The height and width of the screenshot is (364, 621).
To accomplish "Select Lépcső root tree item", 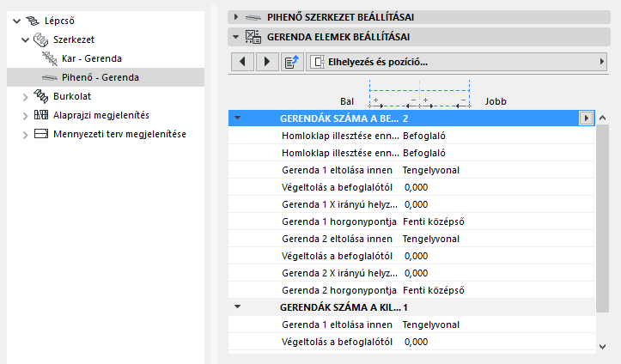I will pyautogui.click(x=59, y=21).
